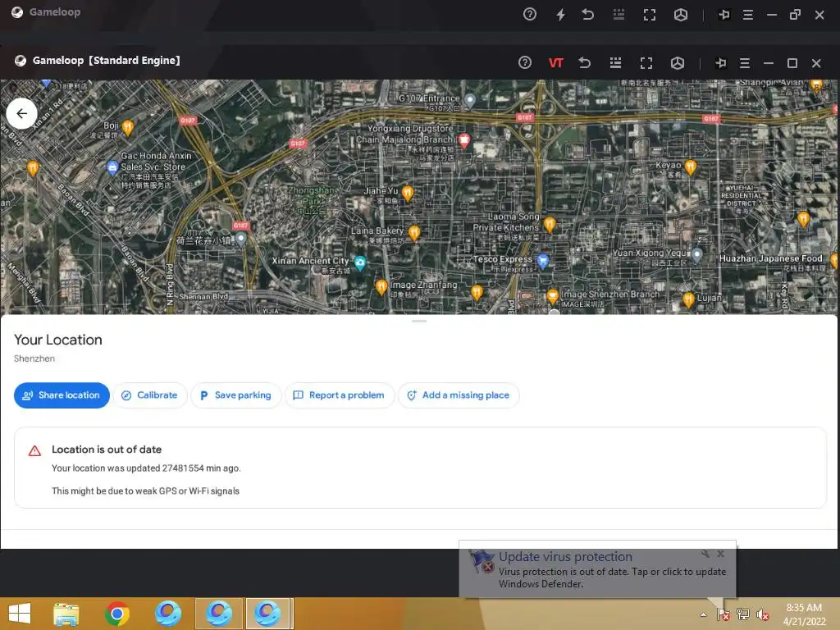Screen dimensions: 840x630
Task: Open keymapping icon in outer Gameloop bar
Action: point(619,15)
